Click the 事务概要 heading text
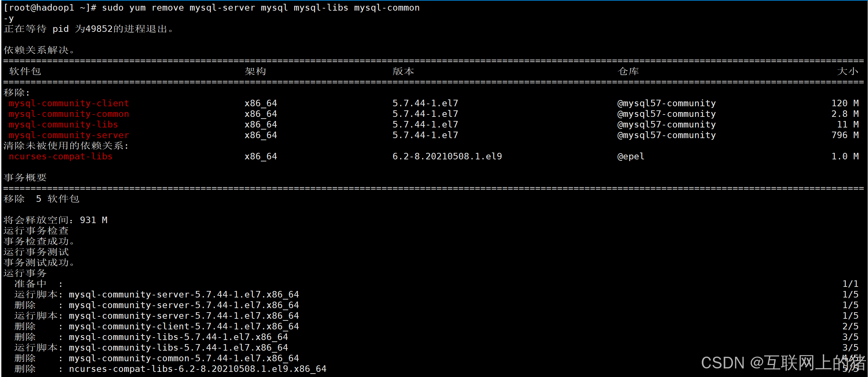Image resolution: width=868 pixels, height=377 pixels. point(25,178)
